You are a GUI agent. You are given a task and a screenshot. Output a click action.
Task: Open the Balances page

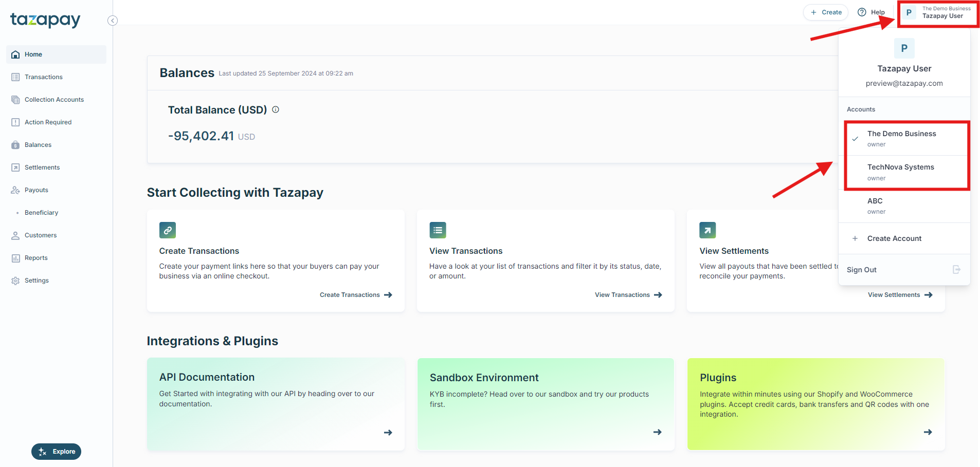point(56,145)
